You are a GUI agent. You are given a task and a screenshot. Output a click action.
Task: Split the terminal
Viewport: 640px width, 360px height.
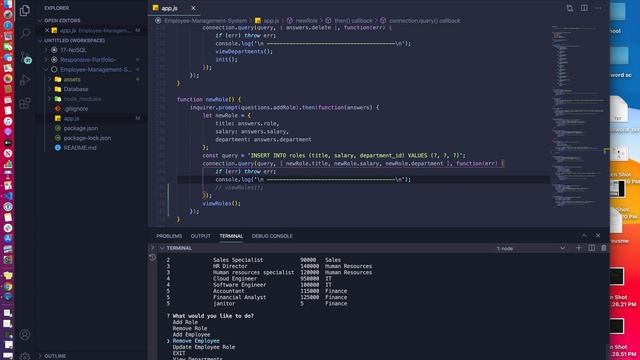591,248
